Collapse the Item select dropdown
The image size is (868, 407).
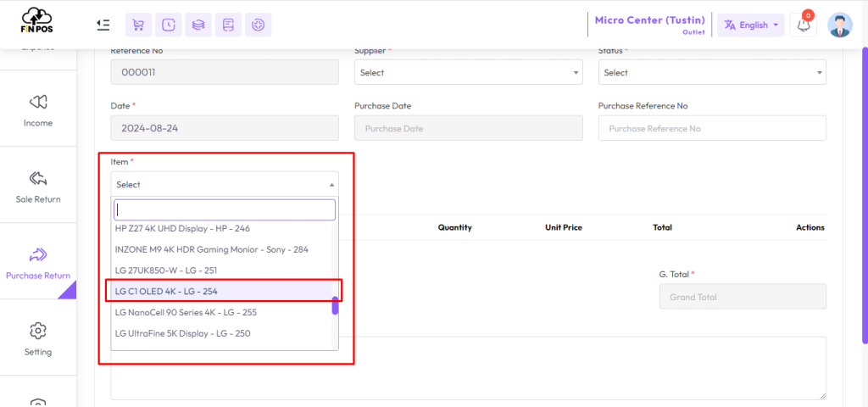[225, 184]
